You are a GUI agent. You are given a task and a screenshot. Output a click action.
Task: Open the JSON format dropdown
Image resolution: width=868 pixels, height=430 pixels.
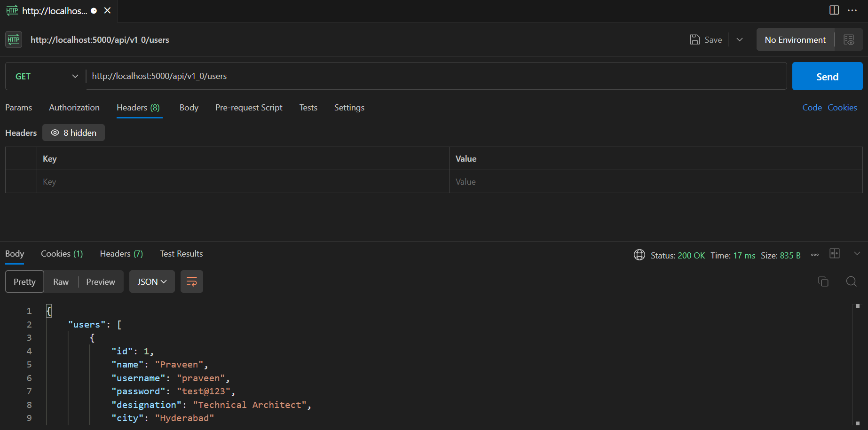click(152, 281)
